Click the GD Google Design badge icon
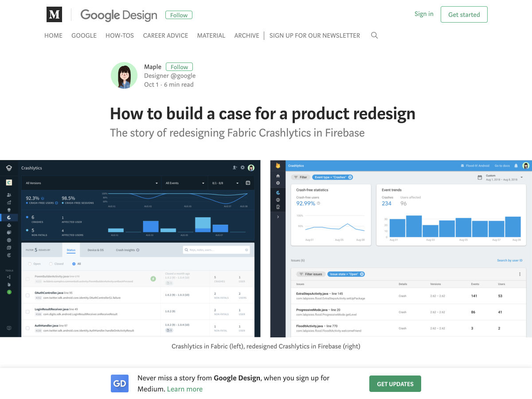 point(120,383)
